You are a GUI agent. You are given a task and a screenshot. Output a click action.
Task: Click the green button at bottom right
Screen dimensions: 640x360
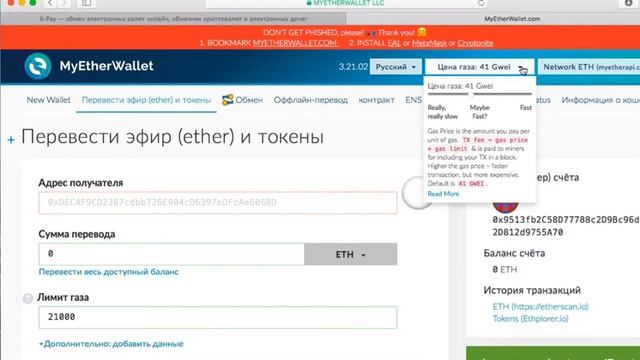(x=553, y=353)
